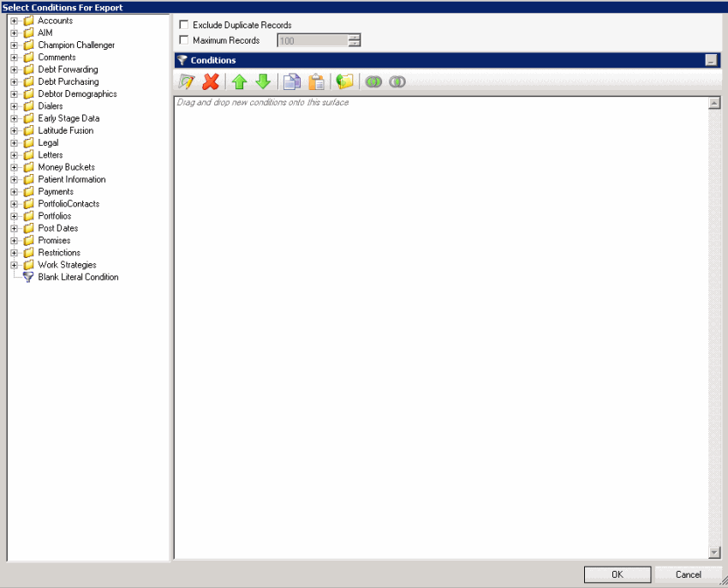Click the Conditions panel filter icon

pos(181,60)
